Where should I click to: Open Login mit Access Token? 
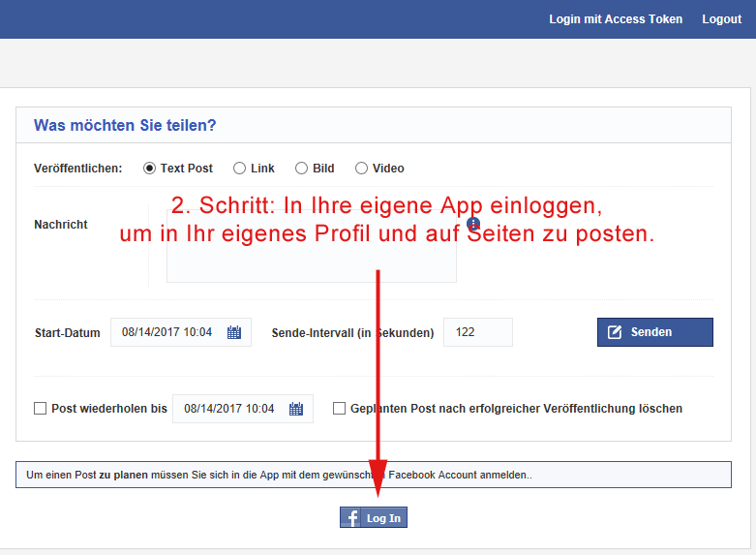click(616, 19)
